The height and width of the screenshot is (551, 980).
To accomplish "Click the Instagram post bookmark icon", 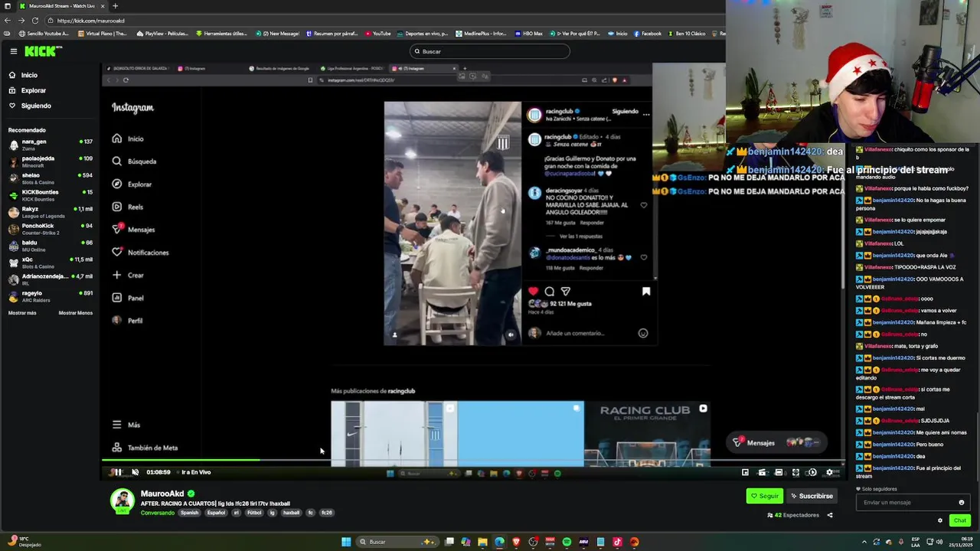I will click(646, 292).
